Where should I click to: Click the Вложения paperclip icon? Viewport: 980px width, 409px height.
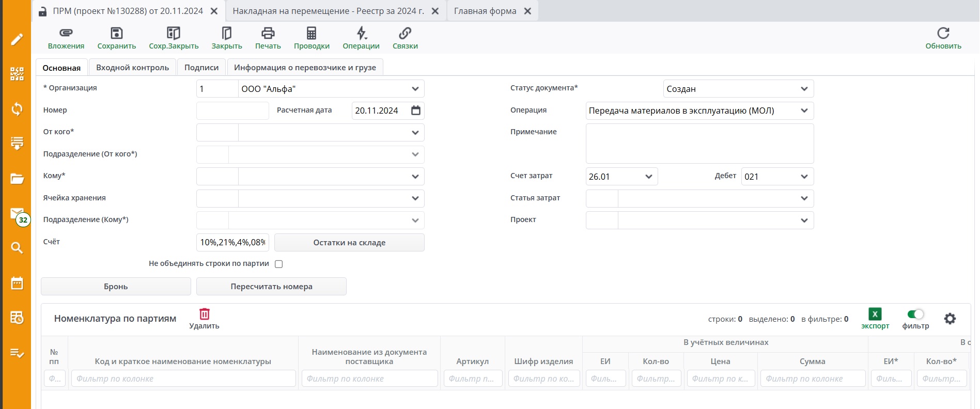[66, 34]
